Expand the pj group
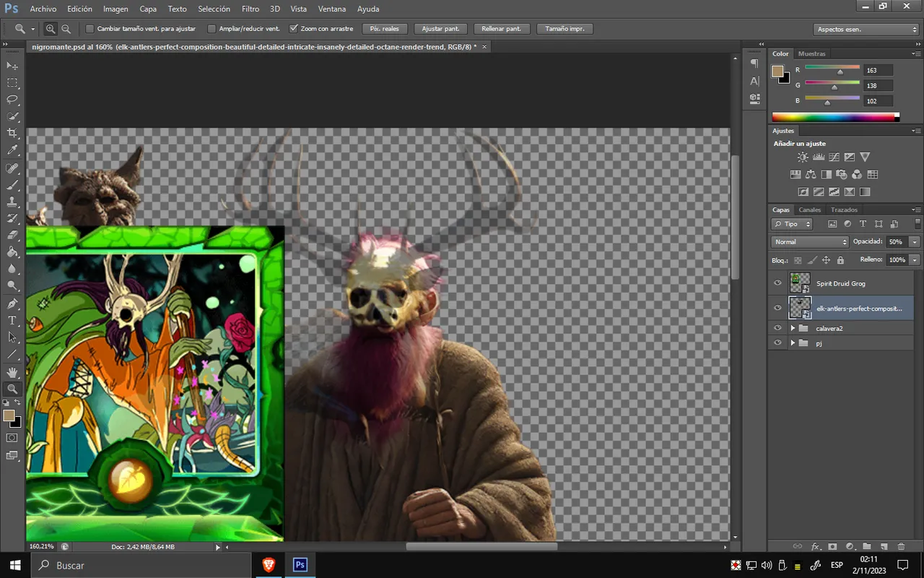924x578 pixels. (x=793, y=343)
